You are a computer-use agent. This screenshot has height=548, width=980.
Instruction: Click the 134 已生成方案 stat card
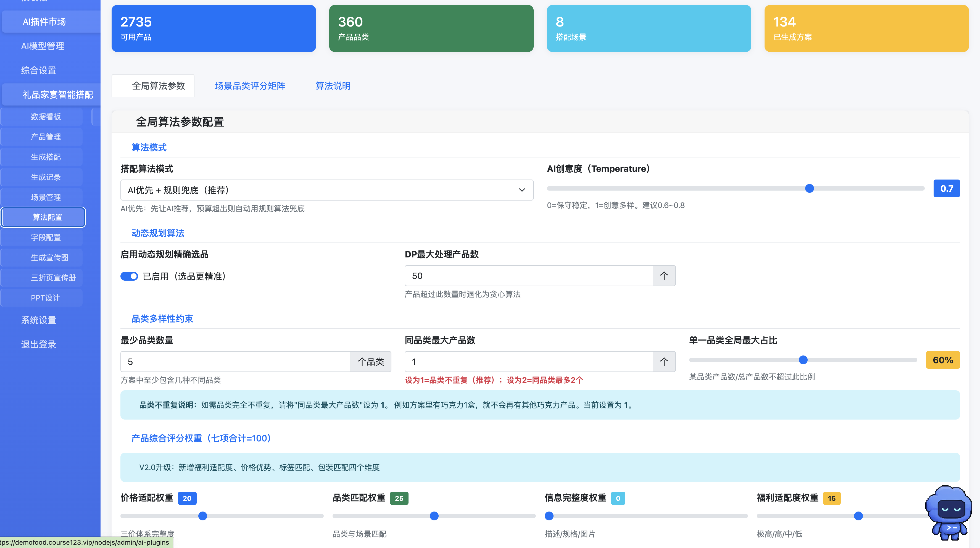(866, 28)
